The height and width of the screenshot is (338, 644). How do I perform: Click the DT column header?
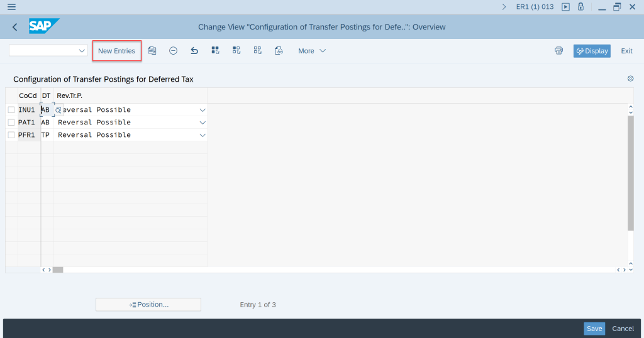click(46, 95)
